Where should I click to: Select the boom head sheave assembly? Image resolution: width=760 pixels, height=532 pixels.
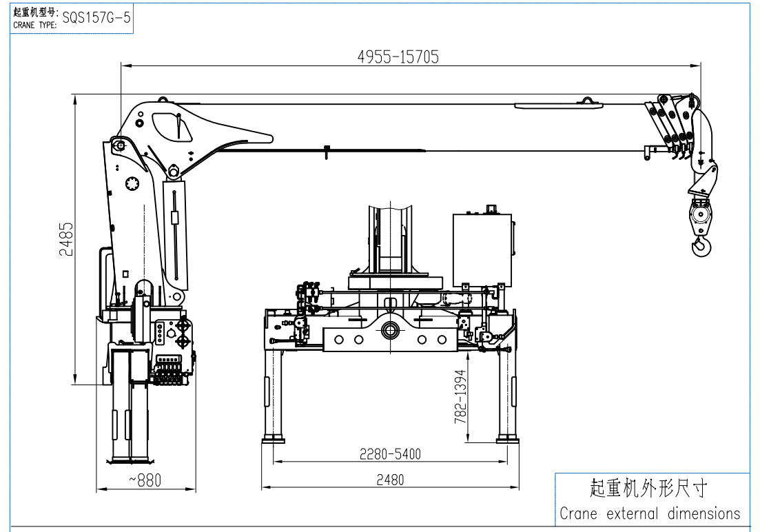(x=672, y=124)
